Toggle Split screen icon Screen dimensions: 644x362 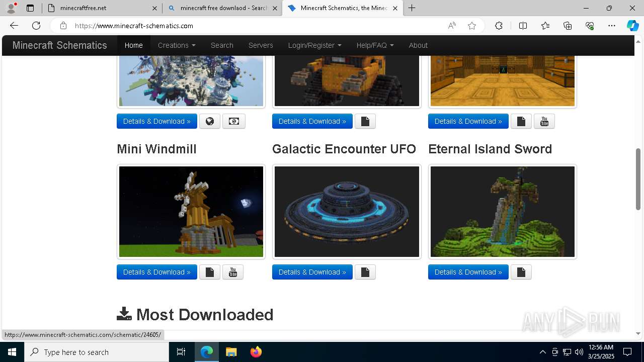(x=523, y=26)
